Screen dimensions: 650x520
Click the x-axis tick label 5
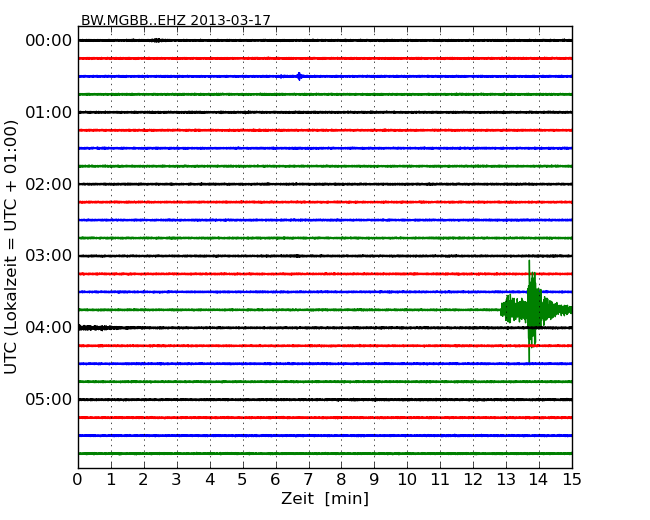tap(243, 480)
